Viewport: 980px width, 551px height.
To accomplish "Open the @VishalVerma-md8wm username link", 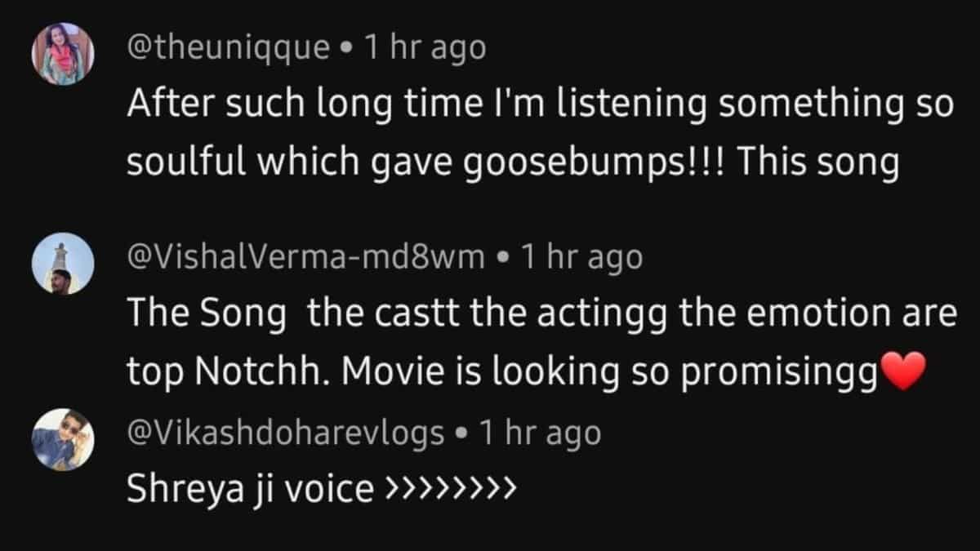I will tap(306, 258).
